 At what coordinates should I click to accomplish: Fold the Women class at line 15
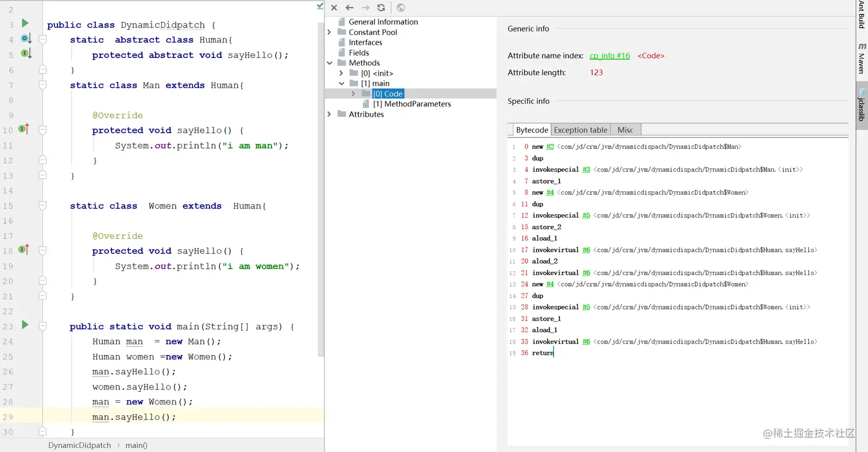[42, 206]
